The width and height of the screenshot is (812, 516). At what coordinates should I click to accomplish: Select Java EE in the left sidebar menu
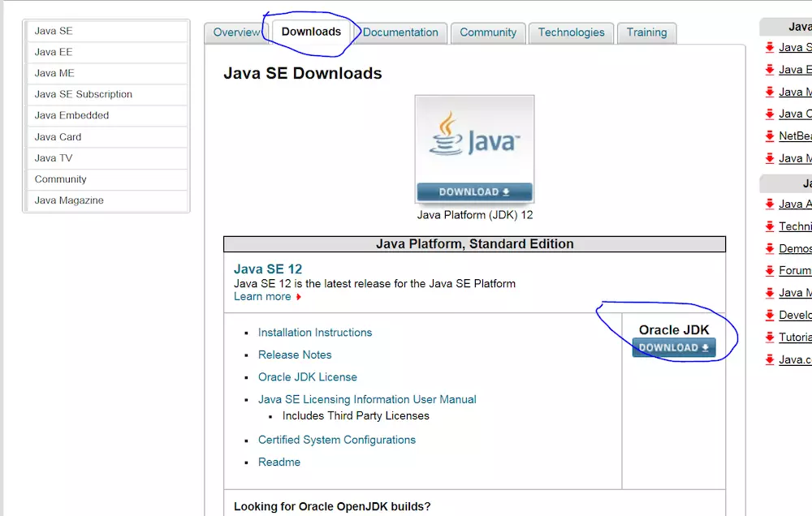pos(106,52)
